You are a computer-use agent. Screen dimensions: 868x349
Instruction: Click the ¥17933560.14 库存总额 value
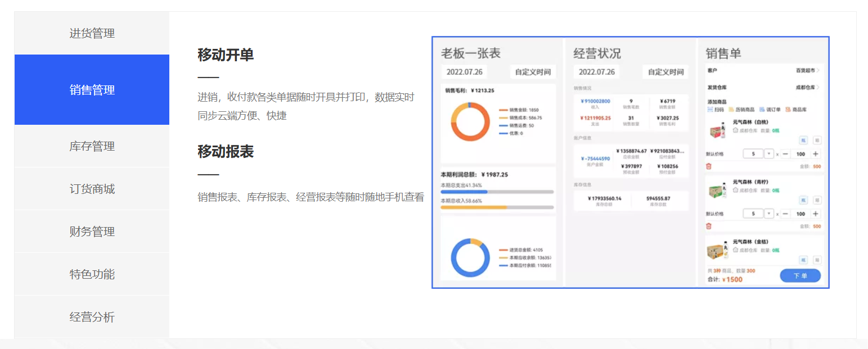[x=605, y=198]
